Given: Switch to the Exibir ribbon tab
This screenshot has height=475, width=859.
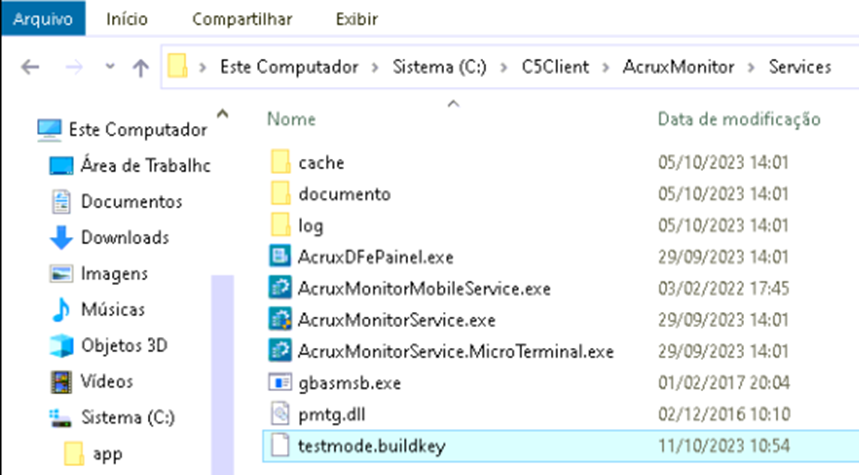Looking at the screenshot, I should [357, 17].
